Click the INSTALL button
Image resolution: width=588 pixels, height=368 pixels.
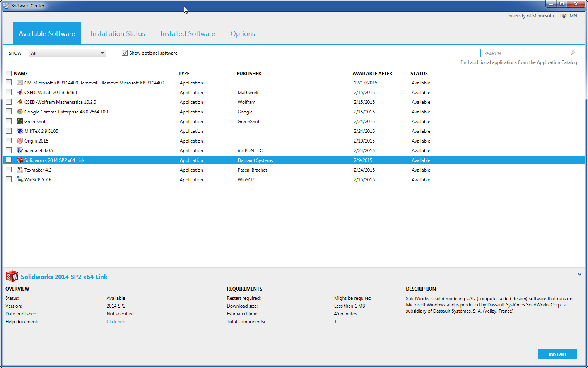click(557, 354)
